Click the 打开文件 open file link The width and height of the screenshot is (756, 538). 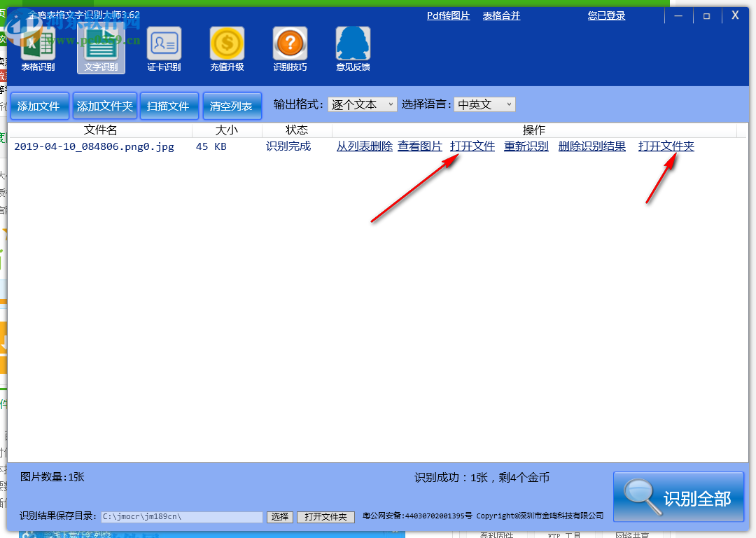[472, 146]
